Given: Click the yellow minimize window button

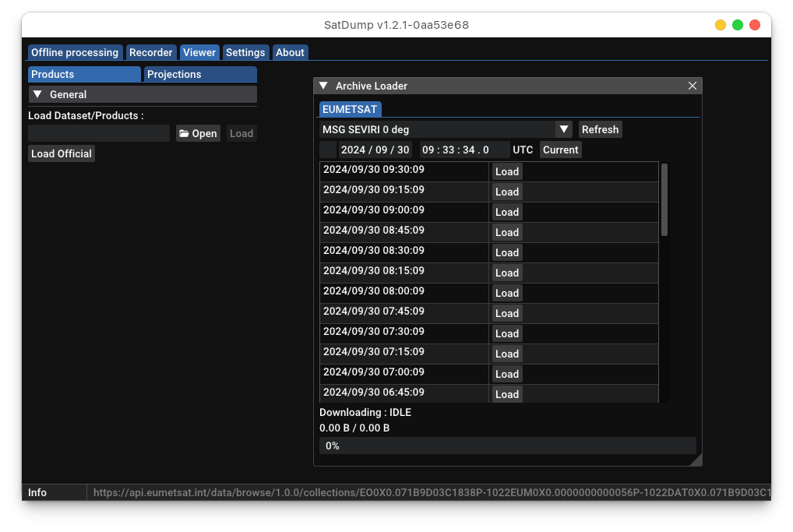Looking at the screenshot, I should 721,25.
